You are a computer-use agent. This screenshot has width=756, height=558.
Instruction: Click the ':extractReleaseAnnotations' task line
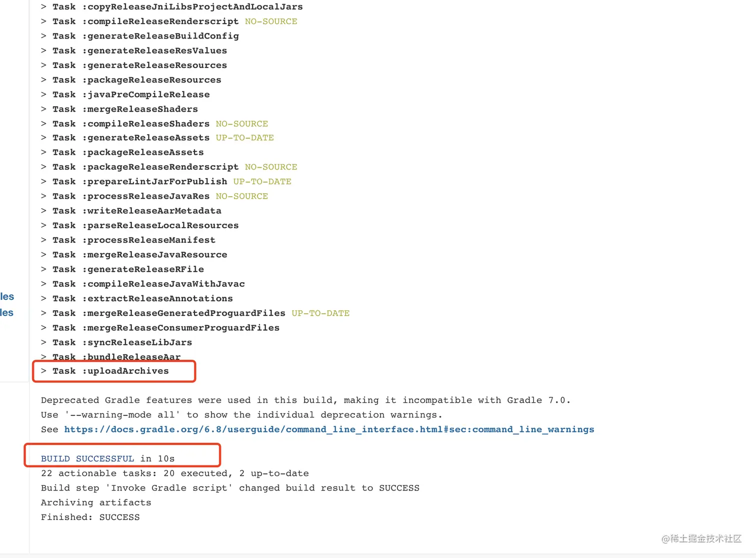(x=137, y=298)
